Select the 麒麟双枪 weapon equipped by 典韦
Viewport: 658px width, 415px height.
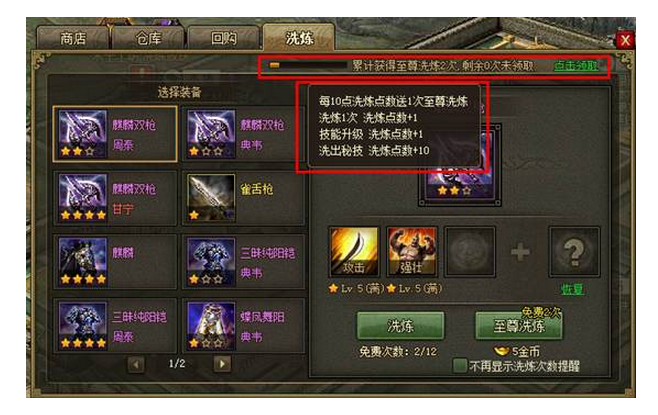241,134
